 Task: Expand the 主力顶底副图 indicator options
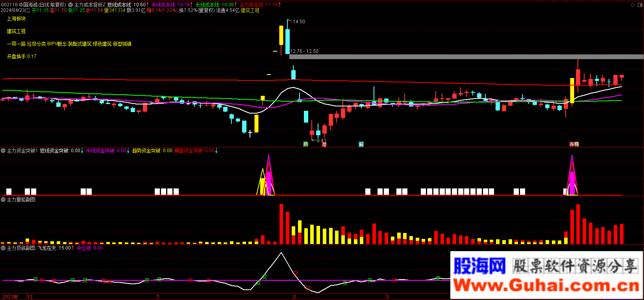pyautogui.click(x=3, y=248)
